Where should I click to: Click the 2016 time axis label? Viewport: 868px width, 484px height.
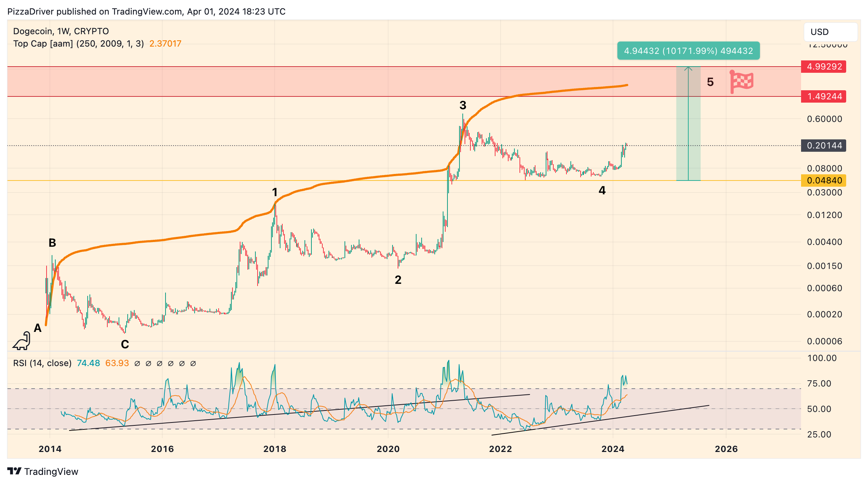pos(163,449)
